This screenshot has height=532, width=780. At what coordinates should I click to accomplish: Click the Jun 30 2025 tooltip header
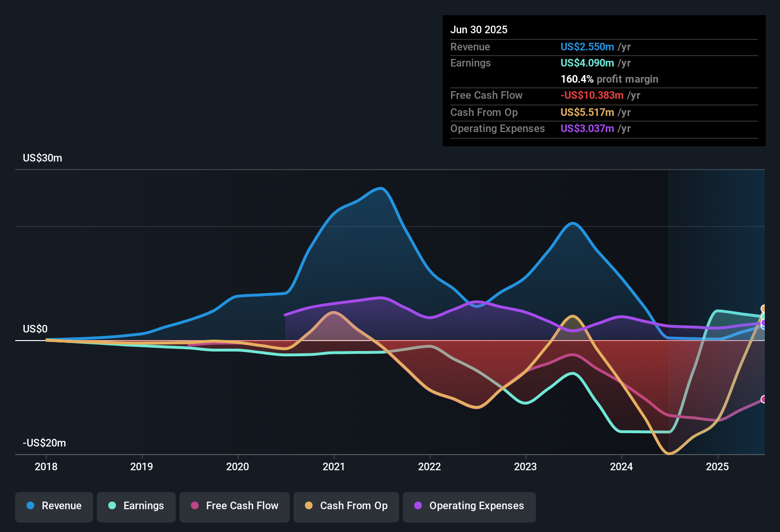point(479,29)
